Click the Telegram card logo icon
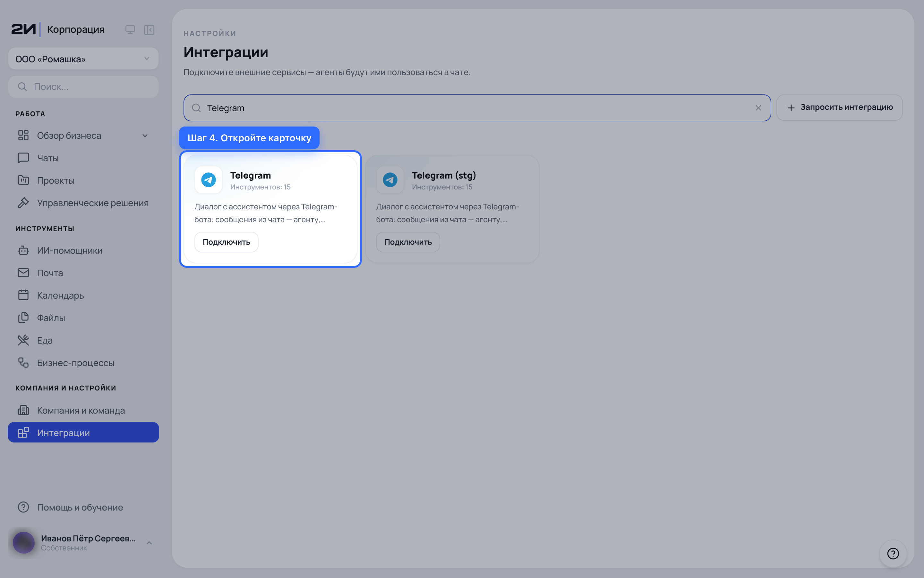The width and height of the screenshot is (924, 578). click(209, 180)
